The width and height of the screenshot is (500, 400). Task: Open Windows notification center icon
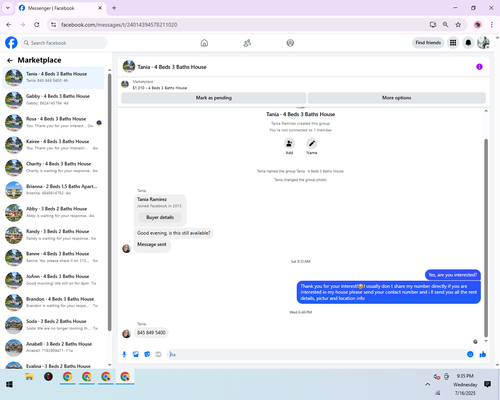click(487, 384)
